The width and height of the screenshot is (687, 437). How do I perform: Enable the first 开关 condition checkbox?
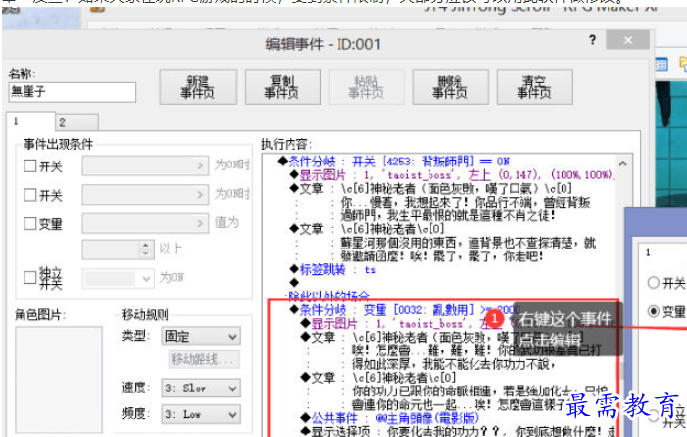(x=30, y=166)
